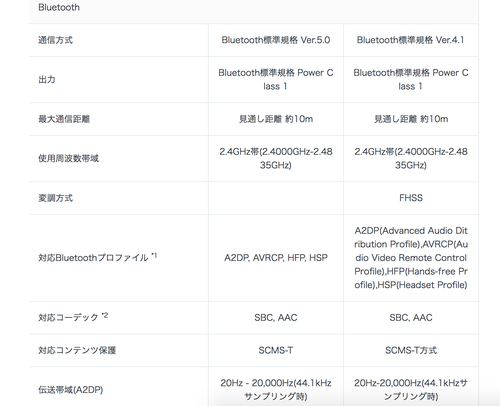The width and height of the screenshot is (500, 406).
Task: Click the A2DP, AVRCP, HFP, HSP cell
Action: pos(276,258)
